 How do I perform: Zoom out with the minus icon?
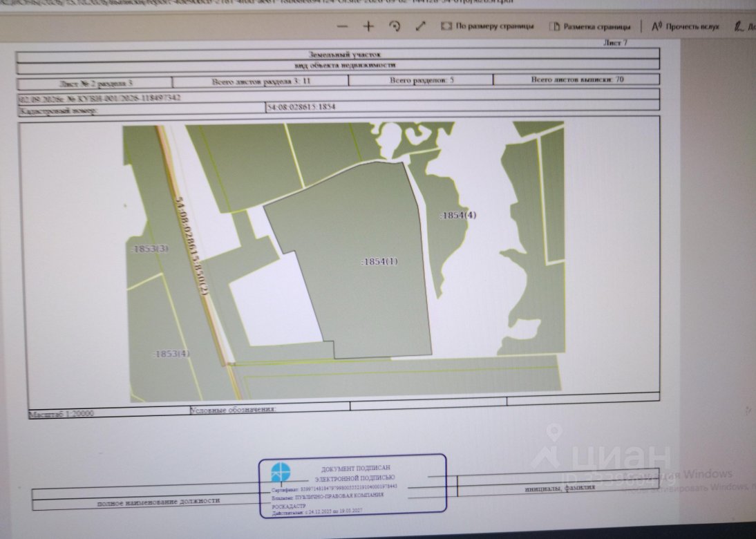coord(342,26)
